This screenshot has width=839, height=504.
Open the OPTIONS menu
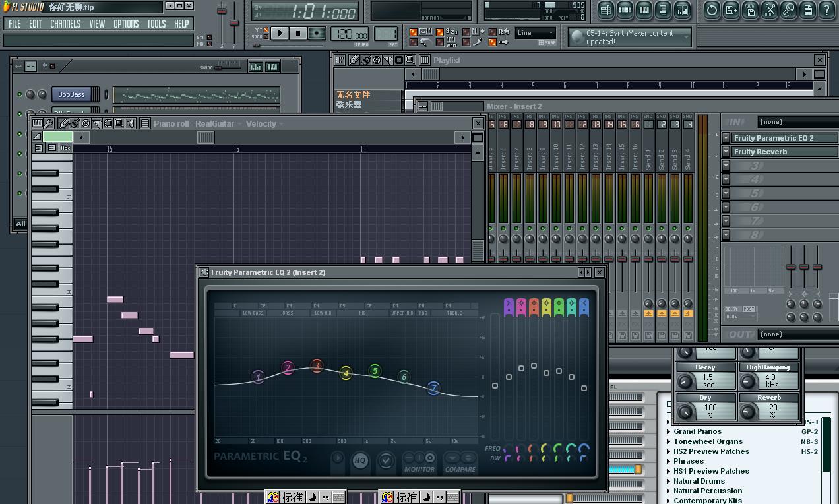coord(125,24)
